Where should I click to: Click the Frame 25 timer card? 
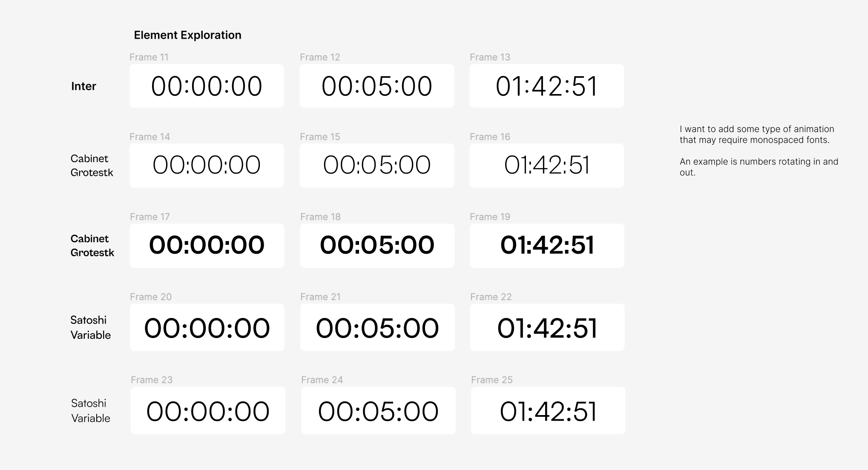(x=548, y=411)
